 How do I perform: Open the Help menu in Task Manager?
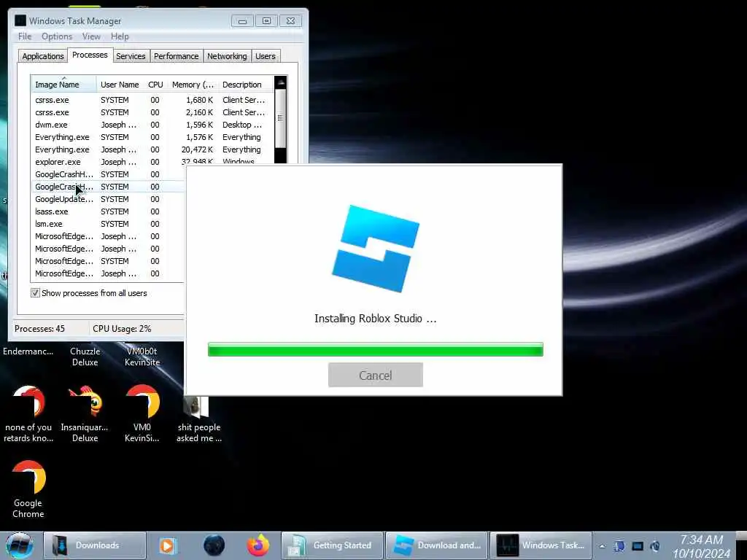tap(120, 36)
